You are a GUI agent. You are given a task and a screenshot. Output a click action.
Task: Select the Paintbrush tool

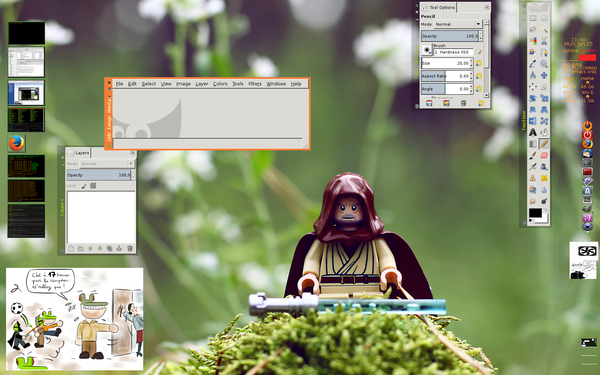[x=533, y=155]
